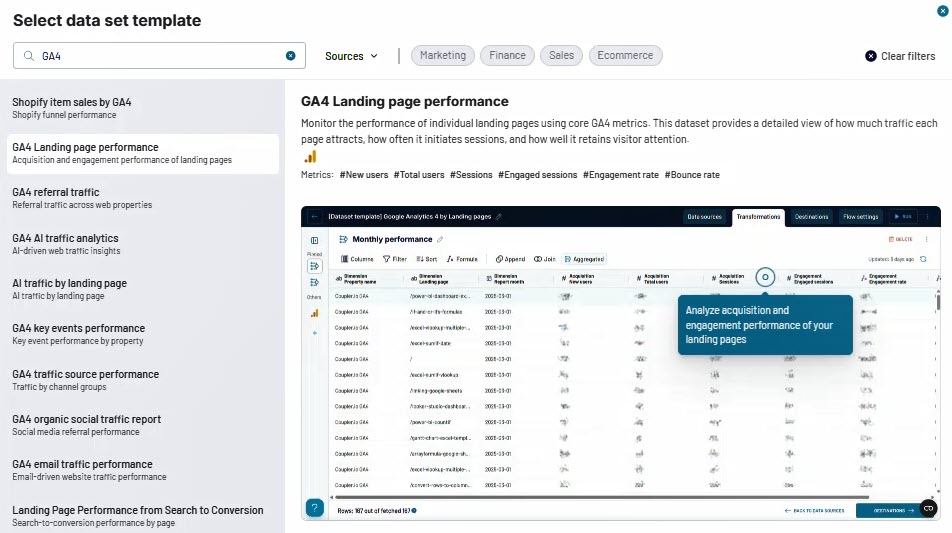Click the GA4 source icon under Others
This screenshot has width=952, height=533.
click(314, 313)
